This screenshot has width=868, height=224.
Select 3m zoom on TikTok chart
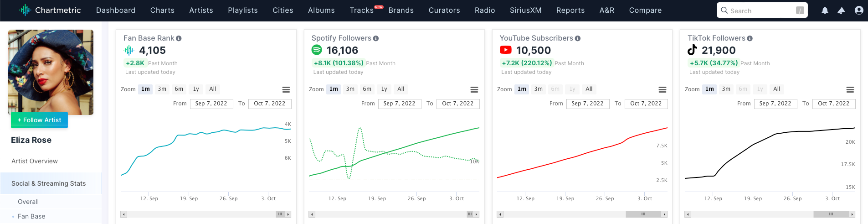coord(726,89)
